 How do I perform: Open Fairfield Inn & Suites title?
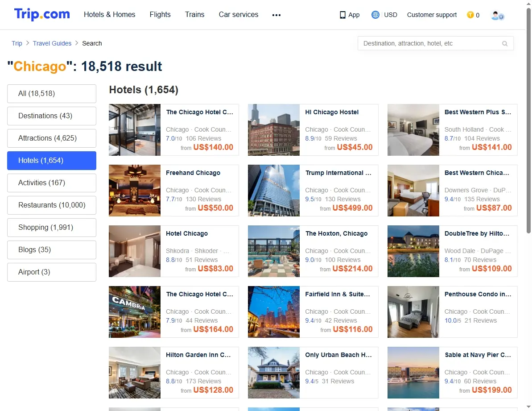pos(338,294)
